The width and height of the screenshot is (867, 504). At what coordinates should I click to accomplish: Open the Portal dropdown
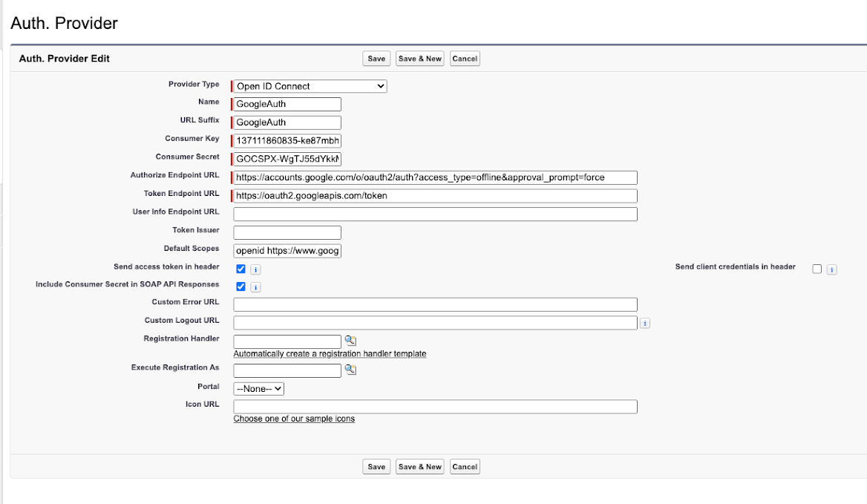[259, 388]
